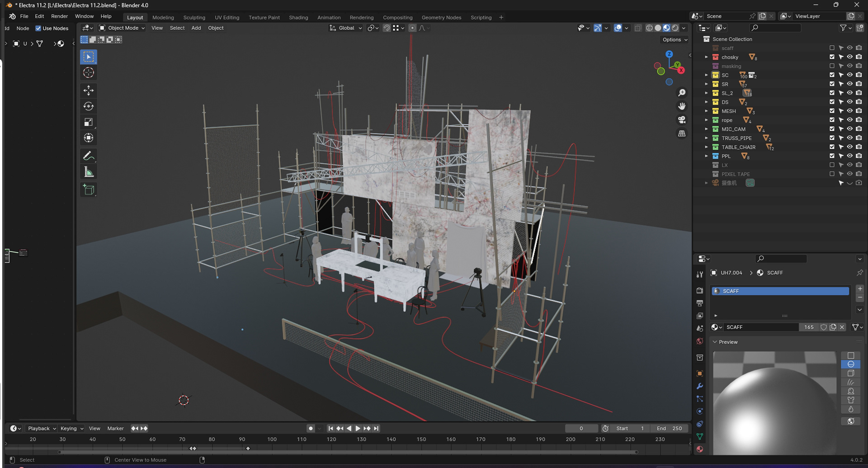Enable the scaff collection checkbox
The height and width of the screenshot is (468, 868).
click(x=832, y=48)
